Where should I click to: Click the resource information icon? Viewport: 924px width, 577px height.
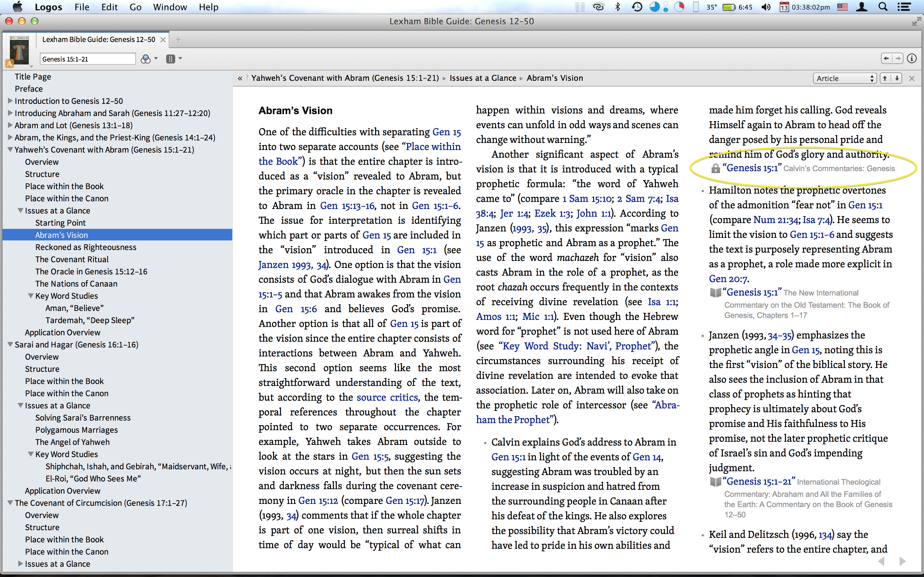click(x=911, y=58)
